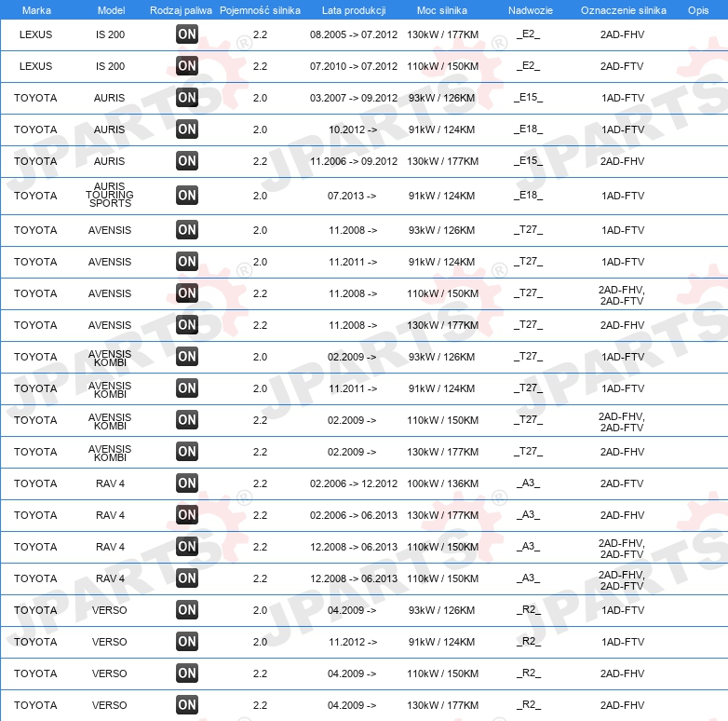
Task: Select the date cell 03.2007 -> 09.2012
Action: coord(354,98)
